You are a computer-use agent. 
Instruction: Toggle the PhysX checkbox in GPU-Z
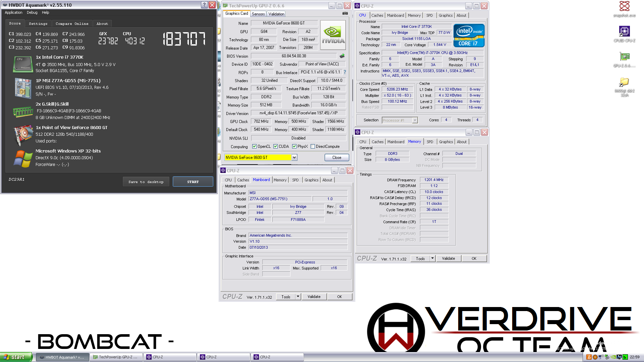pos(294,146)
